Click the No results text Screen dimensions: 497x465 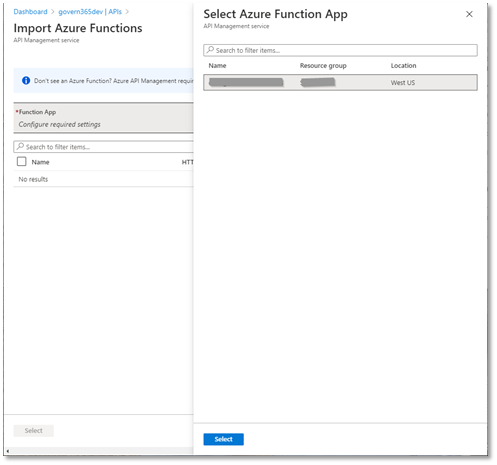tap(33, 179)
